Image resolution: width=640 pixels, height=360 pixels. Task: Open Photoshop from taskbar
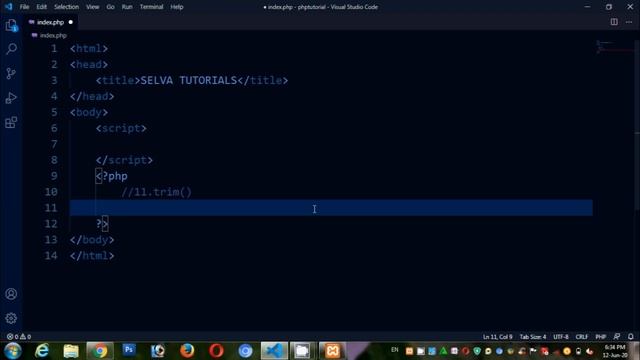[129, 350]
